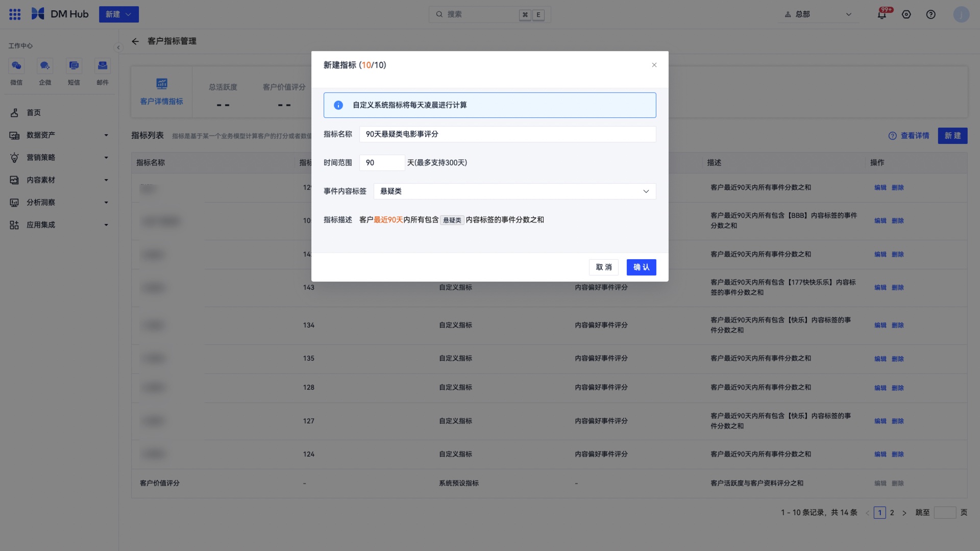The width and height of the screenshot is (980, 551).
Task: Click the 首页 home icon in sidebar
Action: (14, 113)
